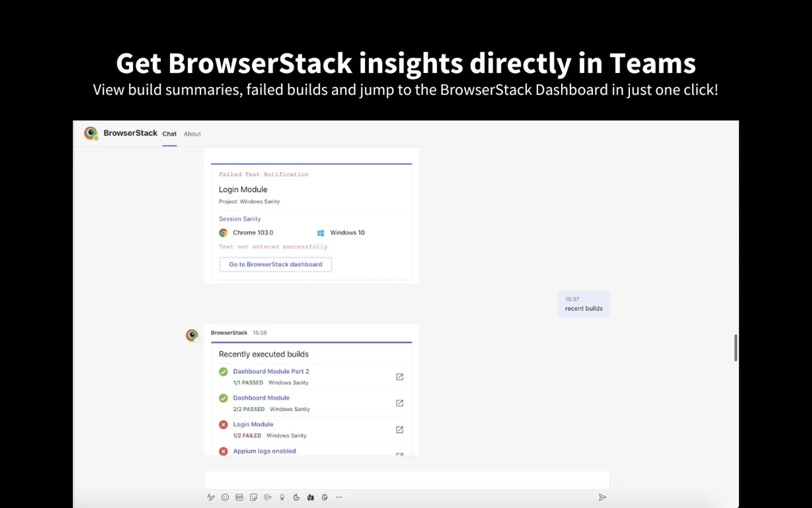Click the BrowserStack app name in header
812x508 pixels.
[130, 133]
